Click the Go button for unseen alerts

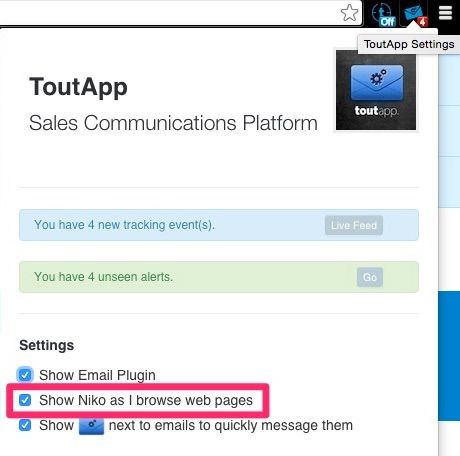(370, 277)
